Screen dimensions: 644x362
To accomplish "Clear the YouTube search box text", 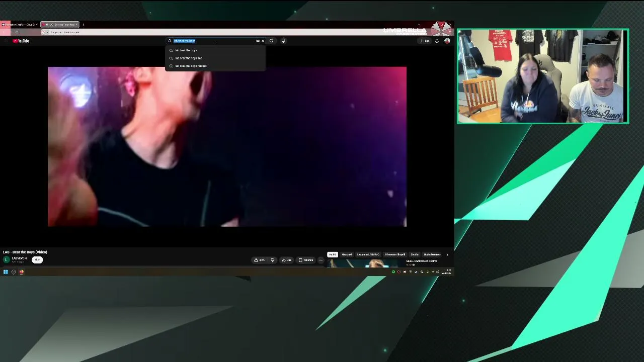I will pyautogui.click(x=263, y=41).
